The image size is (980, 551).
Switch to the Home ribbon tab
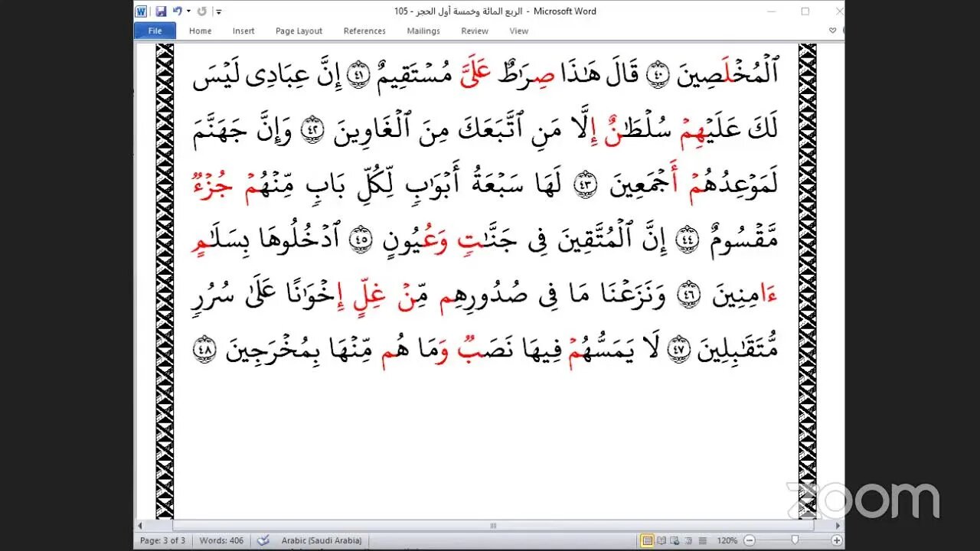pyautogui.click(x=200, y=31)
